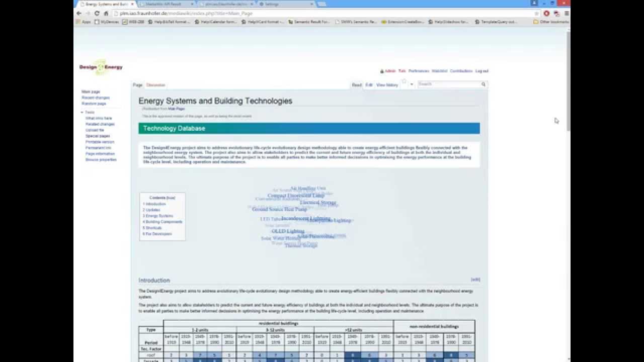Go to Random page
The width and height of the screenshot is (644, 362).
(94, 104)
